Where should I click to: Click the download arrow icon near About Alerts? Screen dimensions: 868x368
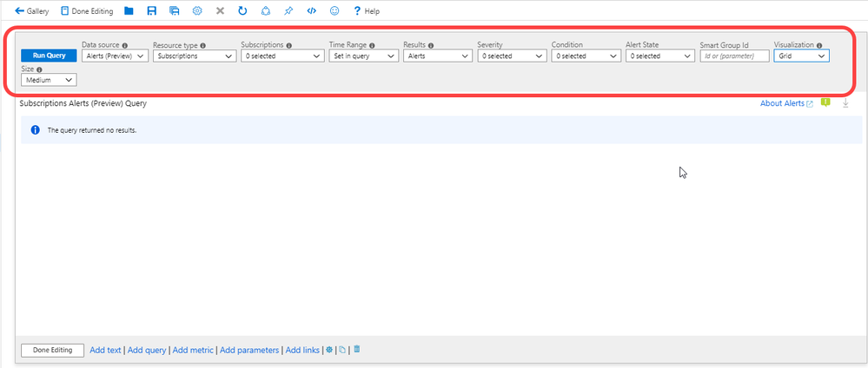pyautogui.click(x=845, y=103)
